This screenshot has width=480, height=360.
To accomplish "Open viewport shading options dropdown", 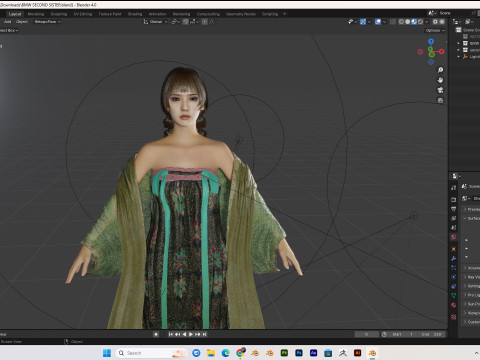I will pos(427,22).
